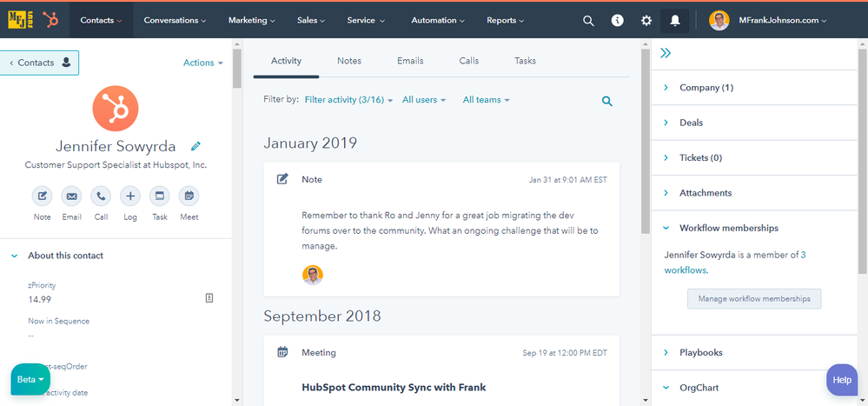This screenshot has width=868, height=406.
Task: Open the Sales navigation menu
Action: tap(310, 21)
